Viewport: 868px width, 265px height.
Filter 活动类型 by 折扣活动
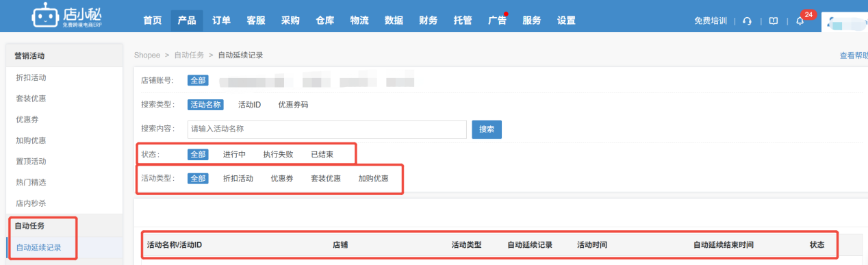(x=238, y=178)
